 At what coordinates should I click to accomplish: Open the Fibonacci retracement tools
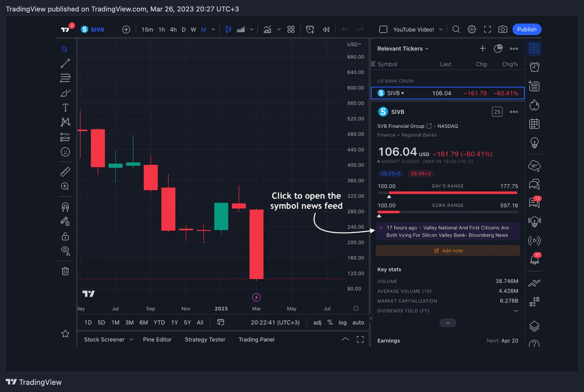65,78
